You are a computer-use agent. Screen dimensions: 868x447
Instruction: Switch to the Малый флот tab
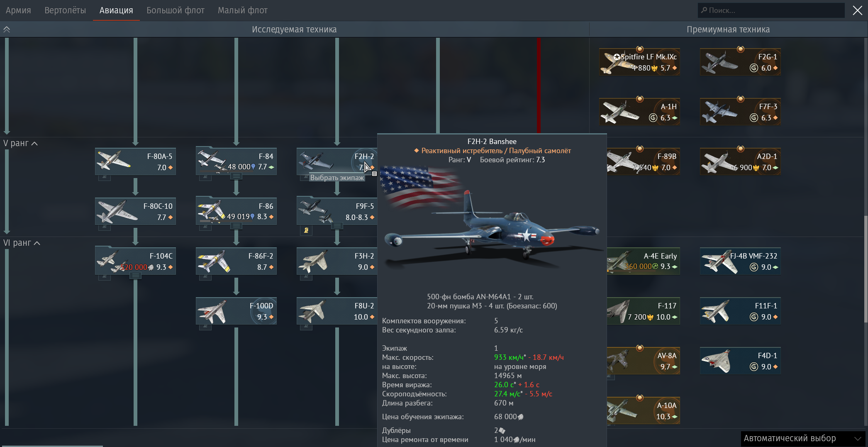click(243, 10)
